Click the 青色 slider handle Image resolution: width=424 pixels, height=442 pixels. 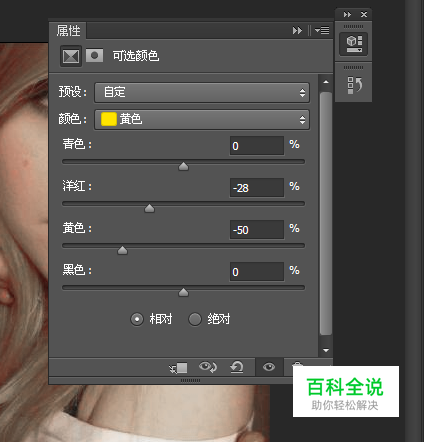tap(183, 166)
